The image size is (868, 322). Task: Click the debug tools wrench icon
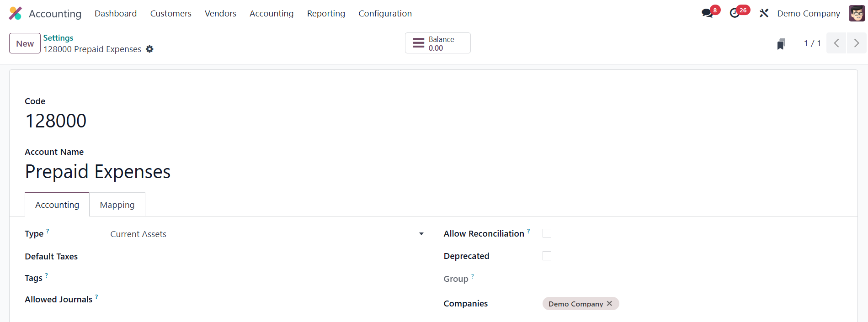pos(764,13)
